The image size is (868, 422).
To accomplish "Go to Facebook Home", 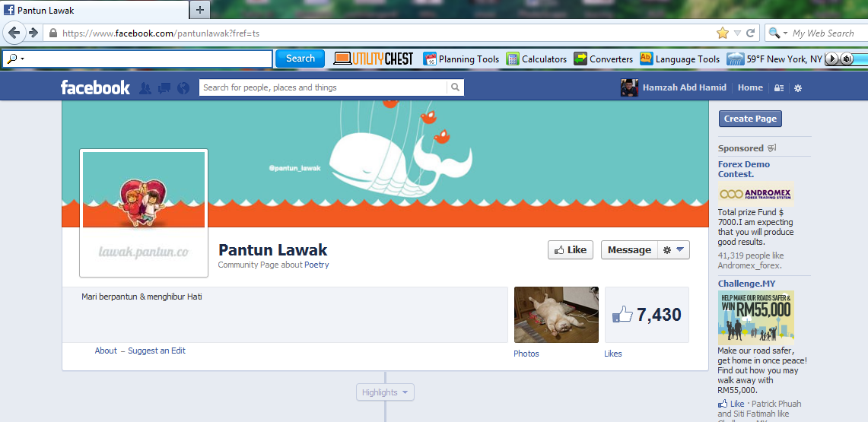I will coord(750,87).
